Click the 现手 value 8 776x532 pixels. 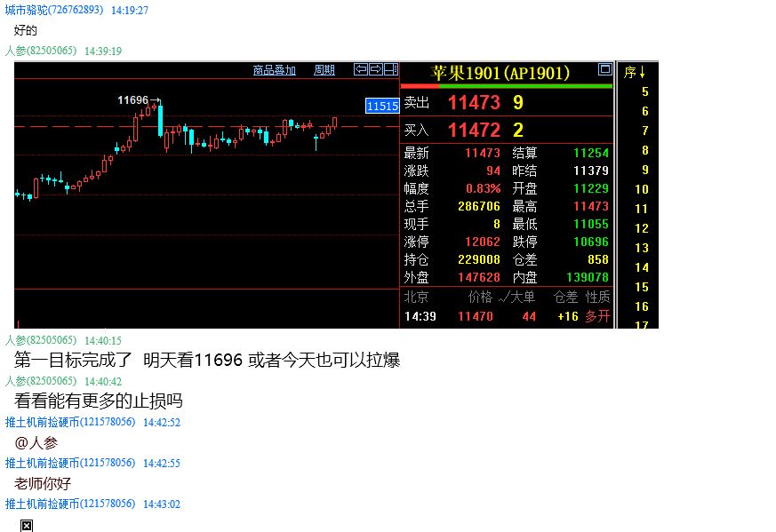coord(497,225)
